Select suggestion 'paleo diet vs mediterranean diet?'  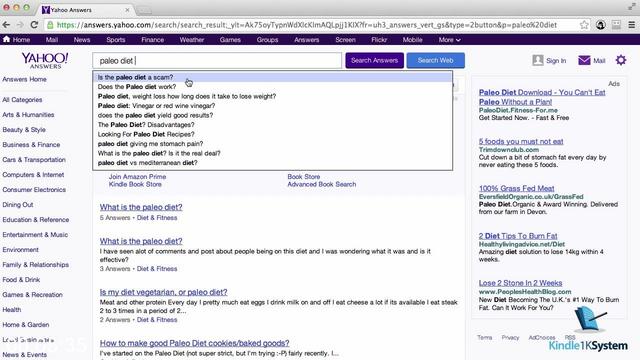pos(272,162)
